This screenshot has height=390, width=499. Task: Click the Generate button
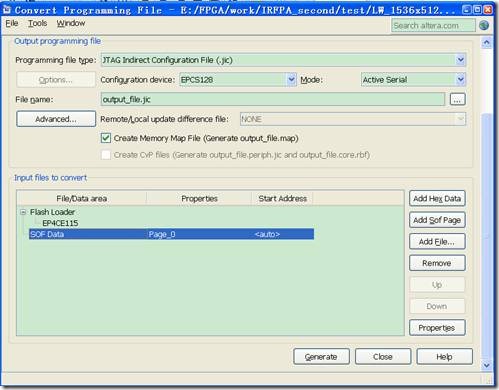[321, 357]
